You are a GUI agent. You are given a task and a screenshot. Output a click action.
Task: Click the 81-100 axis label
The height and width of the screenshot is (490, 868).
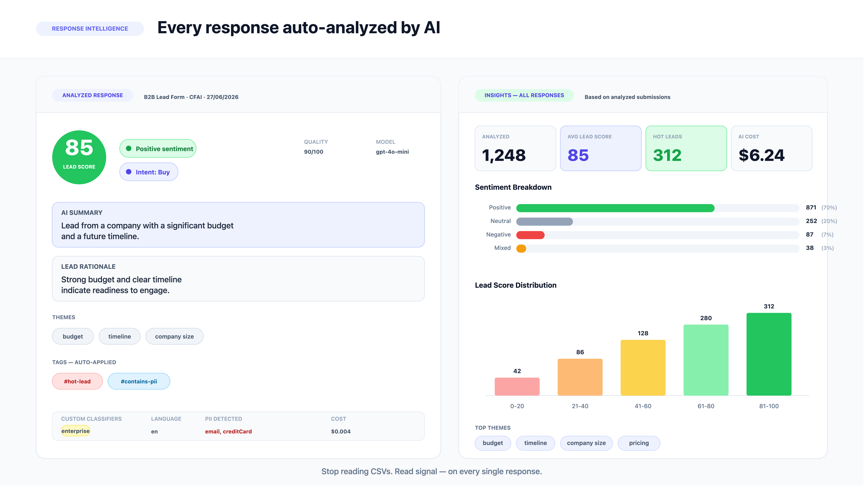pyautogui.click(x=773, y=408)
